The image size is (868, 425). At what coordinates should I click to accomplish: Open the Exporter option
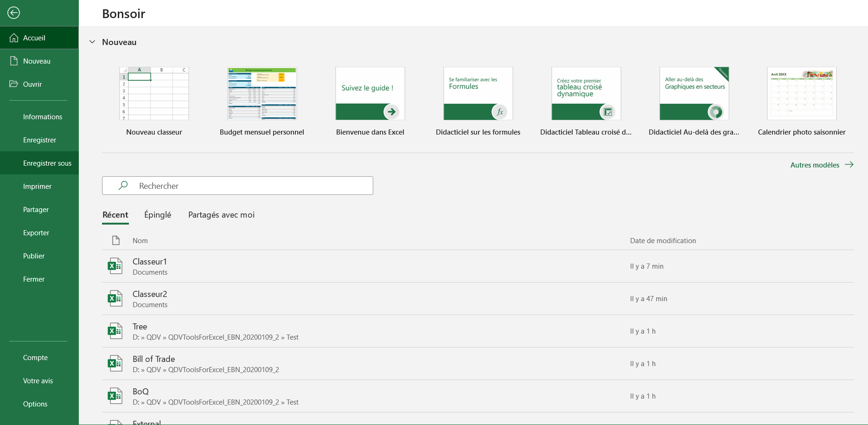pyautogui.click(x=39, y=232)
